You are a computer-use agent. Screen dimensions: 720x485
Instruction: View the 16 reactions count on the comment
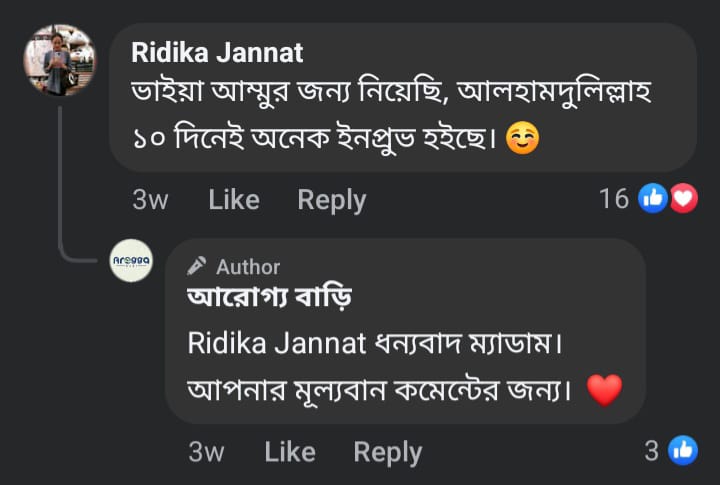(613, 199)
